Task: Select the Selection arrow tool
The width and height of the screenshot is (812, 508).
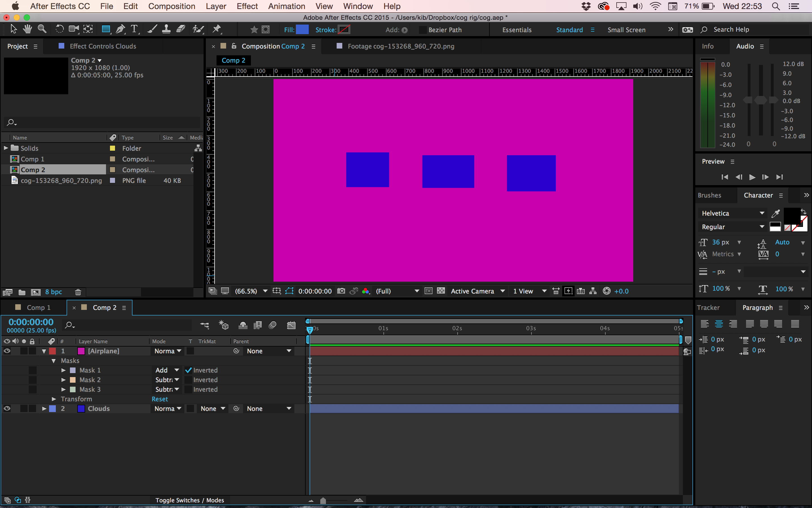Action: click(14, 29)
